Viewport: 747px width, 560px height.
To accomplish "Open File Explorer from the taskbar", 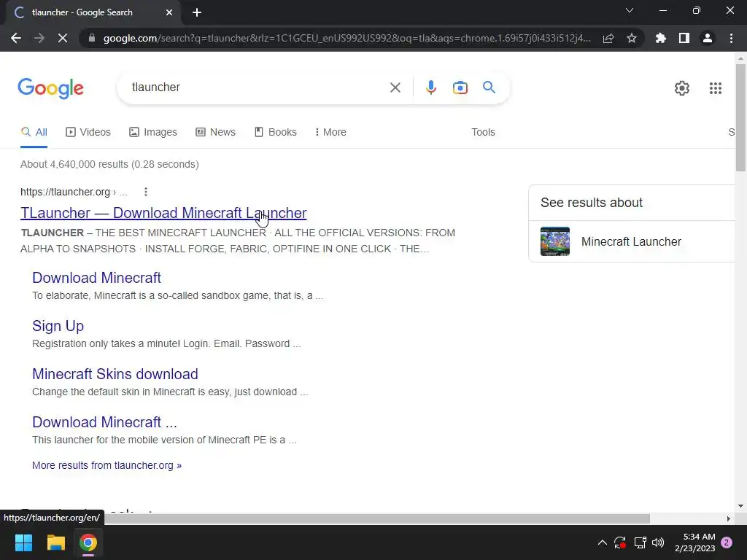I will pyautogui.click(x=55, y=542).
